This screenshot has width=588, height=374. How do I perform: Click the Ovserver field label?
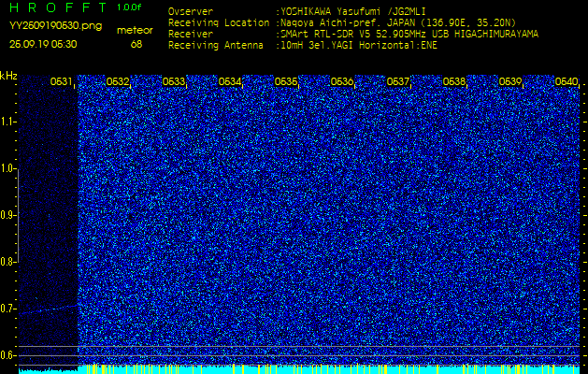pyautogui.click(x=191, y=11)
